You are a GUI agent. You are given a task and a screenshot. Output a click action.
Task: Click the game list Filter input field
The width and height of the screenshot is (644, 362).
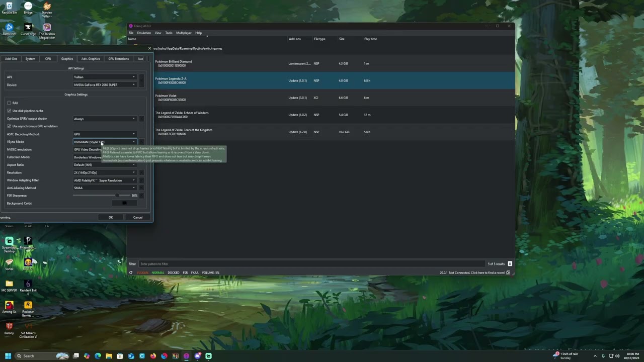coord(311,264)
